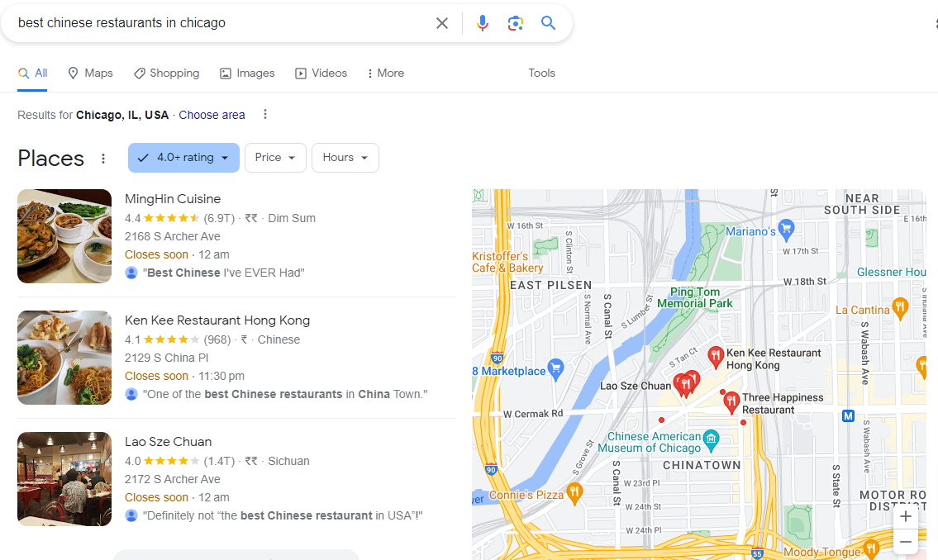This screenshot has width=938, height=560.
Task: Click the 2172 S Archer Ave address
Action: pyautogui.click(x=172, y=479)
